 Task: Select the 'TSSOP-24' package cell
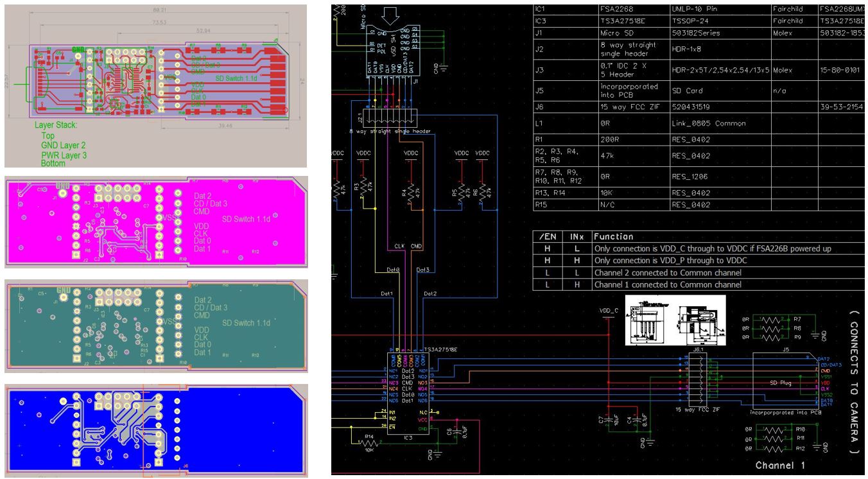click(x=690, y=21)
